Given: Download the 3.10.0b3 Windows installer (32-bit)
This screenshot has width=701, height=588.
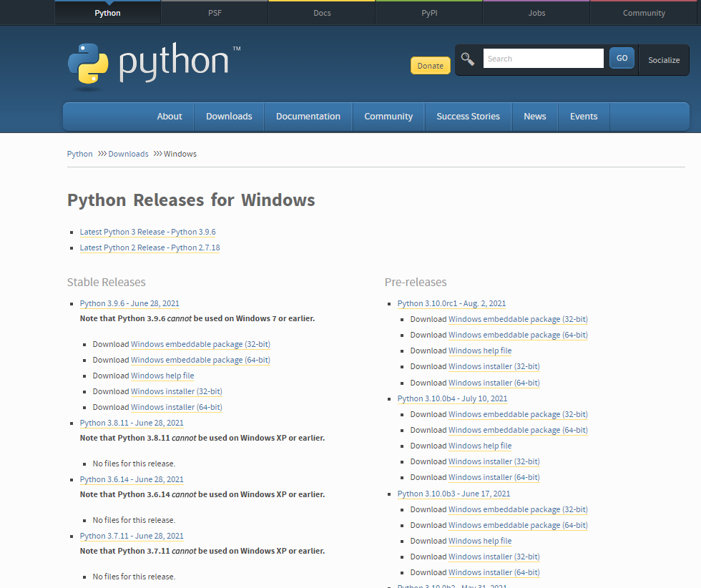Looking at the screenshot, I should (494, 557).
